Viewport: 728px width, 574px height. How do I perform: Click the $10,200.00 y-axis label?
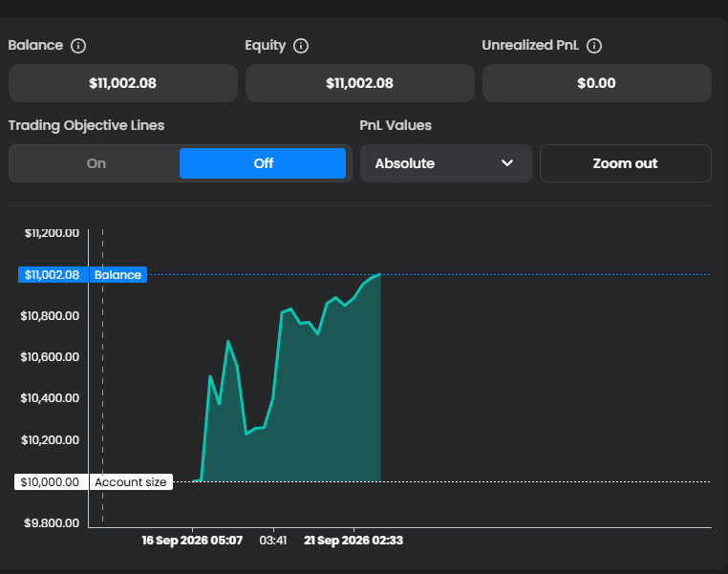(x=50, y=440)
